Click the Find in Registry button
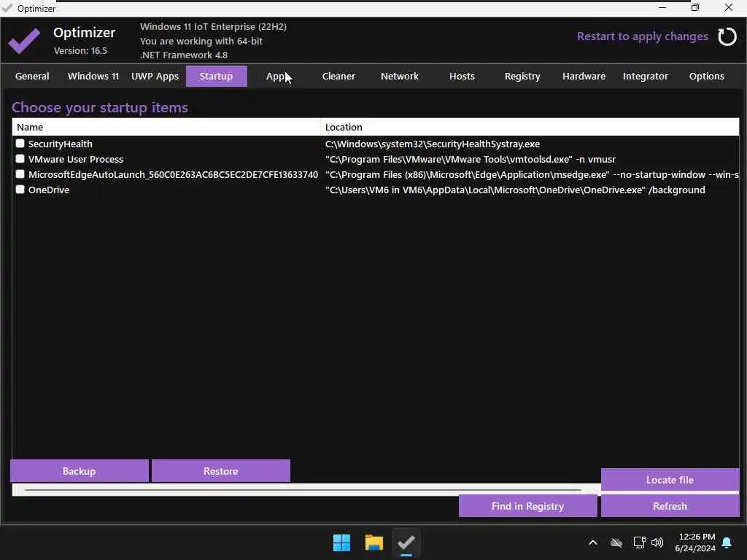The image size is (747, 560). coord(528,506)
